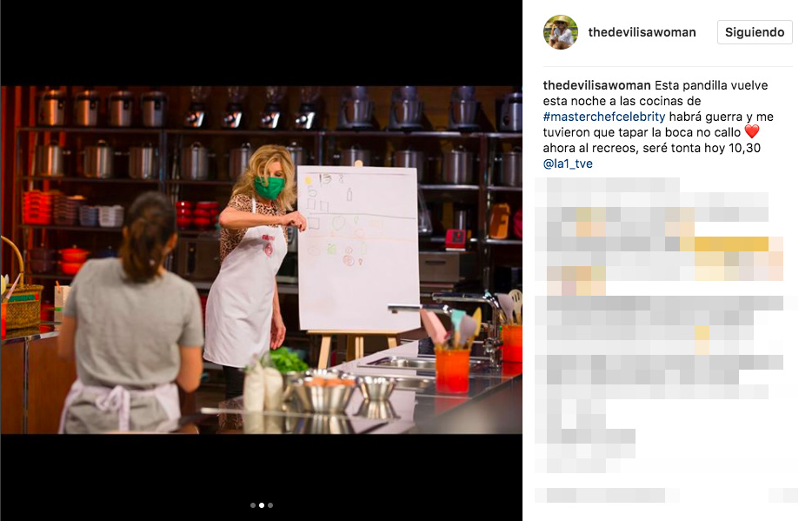Open the #masterchefcelebrity hashtag link
812x521 pixels.
[x=604, y=117]
